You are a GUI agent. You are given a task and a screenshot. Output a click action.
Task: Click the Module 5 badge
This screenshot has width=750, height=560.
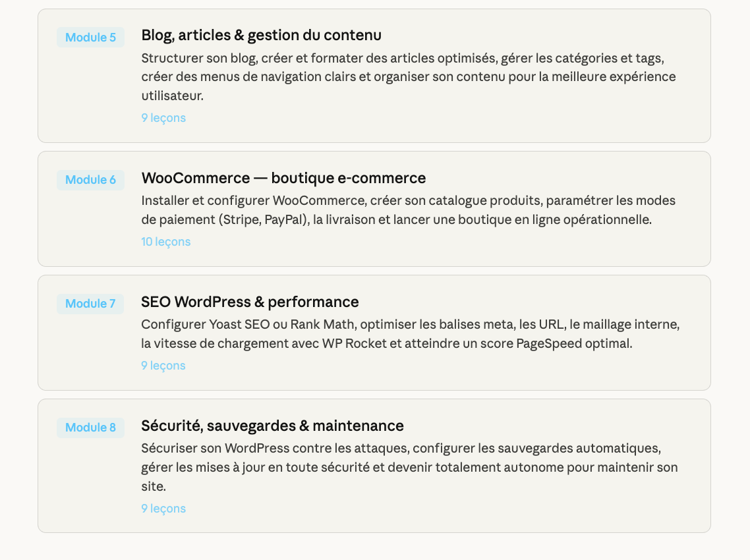pyautogui.click(x=90, y=38)
